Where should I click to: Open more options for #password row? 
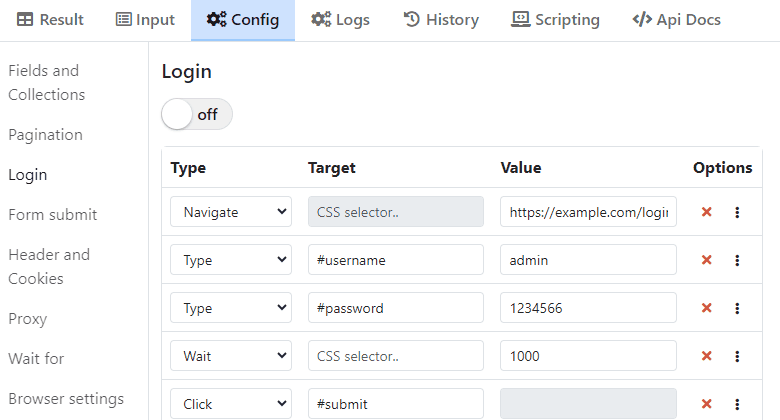(737, 309)
